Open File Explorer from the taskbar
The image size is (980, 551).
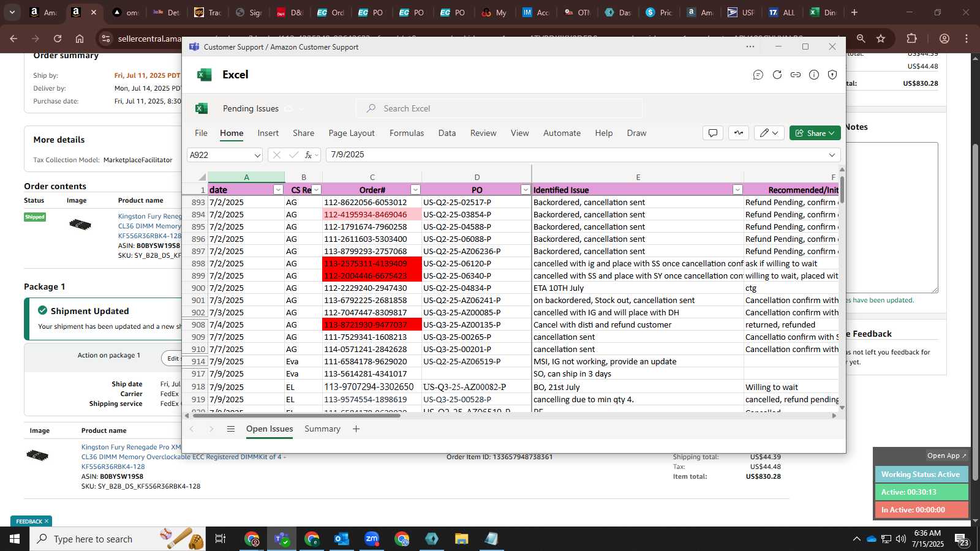pyautogui.click(x=461, y=539)
